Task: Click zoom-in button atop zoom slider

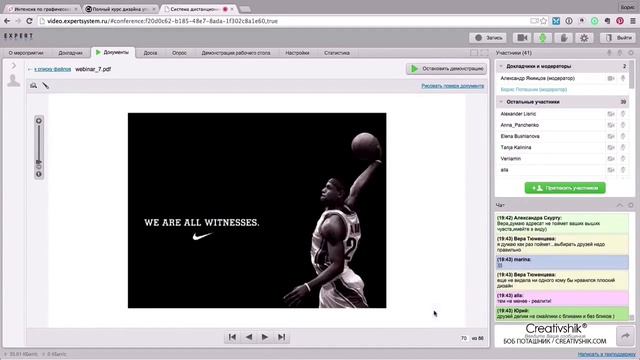Action: coord(39,121)
